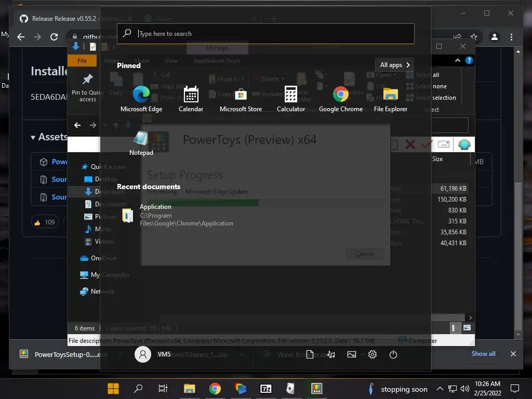532x399 pixels.
Task: Go back in Chrome browser
Action: click(x=21, y=37)
